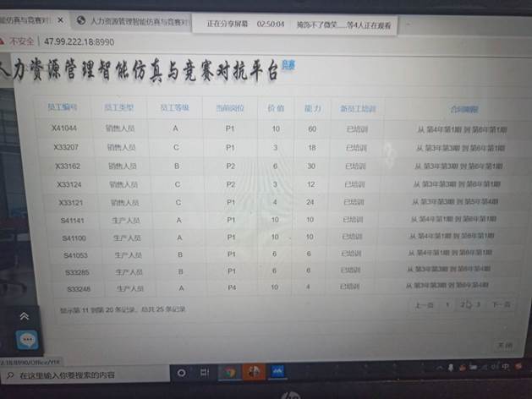Image resolution: width=532 pixels, height=399 pixels.
Task: Select page 1 in pagination
Action: 447,304
